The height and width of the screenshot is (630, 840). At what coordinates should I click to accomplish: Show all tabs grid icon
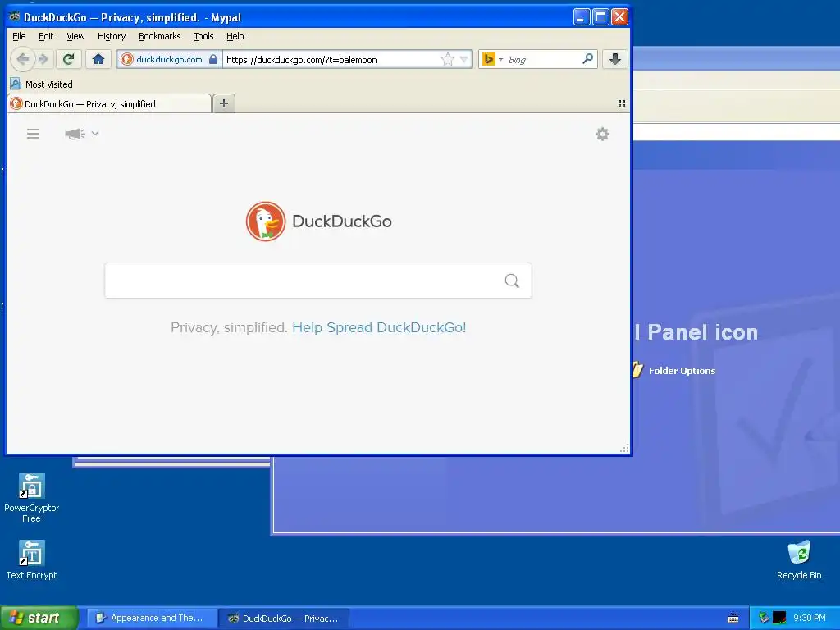[x=622, y=103]
